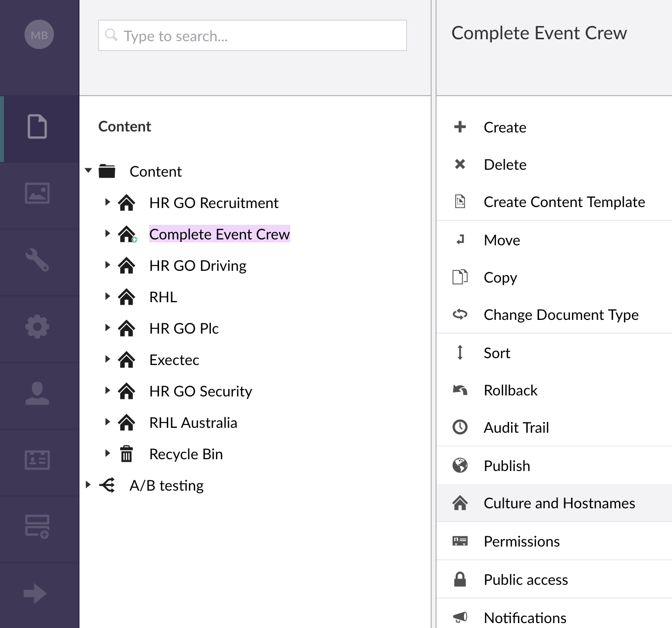The height and width of the screenshot is (628, 672).
Task: Expand the RHL node
Action: pyautogui.click(x=107, y=296)
